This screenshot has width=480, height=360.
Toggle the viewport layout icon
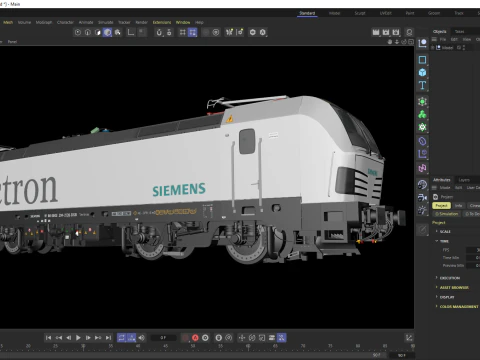[x=411, y=42]
